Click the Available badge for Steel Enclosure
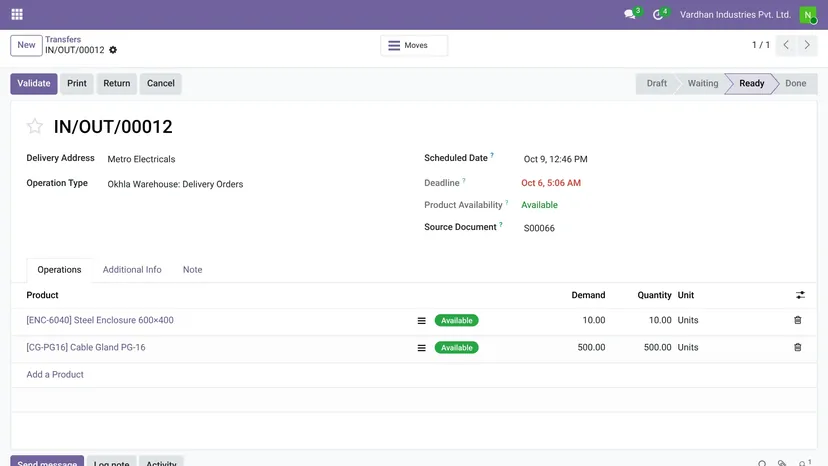Screen dimensions: 828x466 click(x=456, y=321)
